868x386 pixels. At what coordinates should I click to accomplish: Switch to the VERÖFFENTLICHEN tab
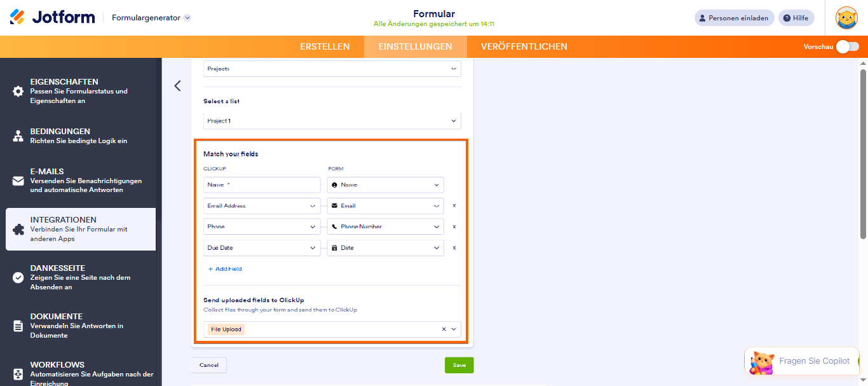tap(524, 46)
